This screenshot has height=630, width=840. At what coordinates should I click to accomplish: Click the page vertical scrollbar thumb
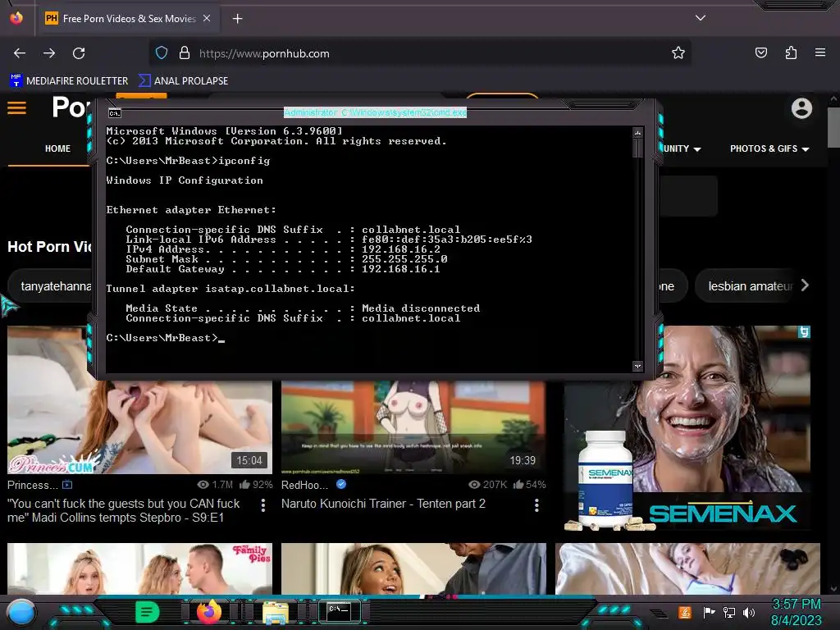tap(833, 127)
